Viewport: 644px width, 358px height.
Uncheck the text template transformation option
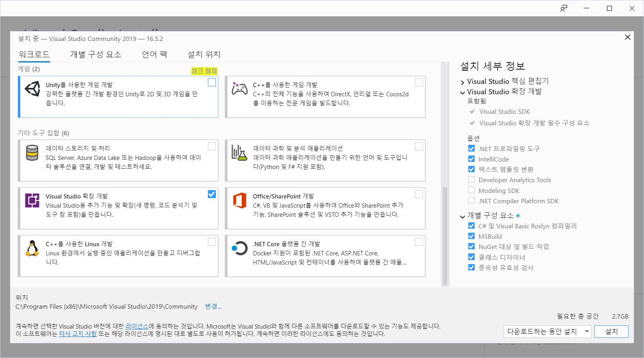471,169
